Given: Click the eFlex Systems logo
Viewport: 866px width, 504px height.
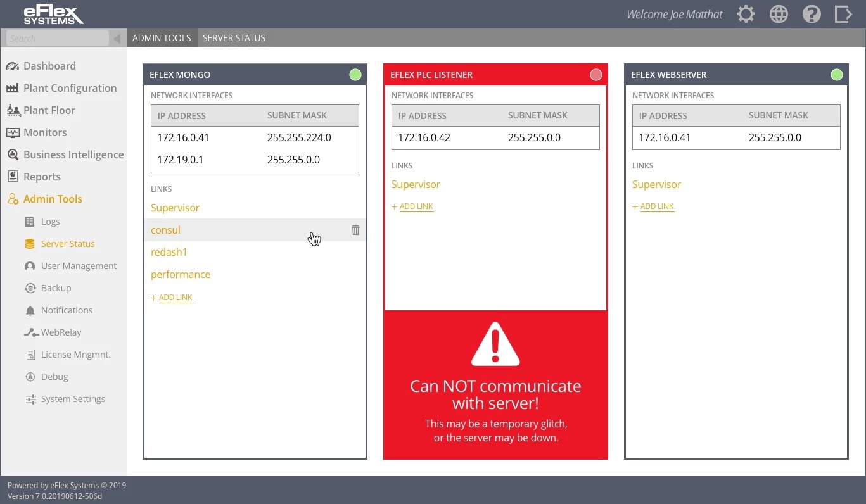Looking at the screenshot, I should (x=53, y=15).
